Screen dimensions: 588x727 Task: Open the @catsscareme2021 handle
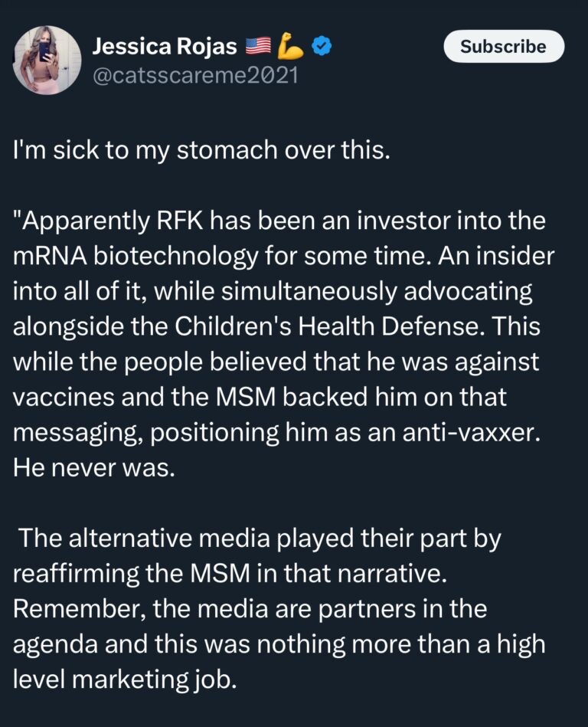point(195,75)
